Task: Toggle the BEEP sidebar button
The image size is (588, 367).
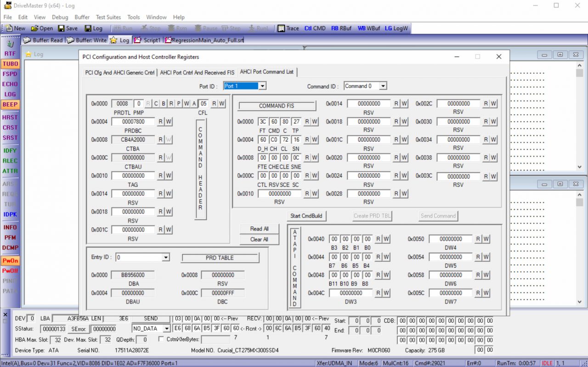Action: pyautogui.click(x=10, y=104)
